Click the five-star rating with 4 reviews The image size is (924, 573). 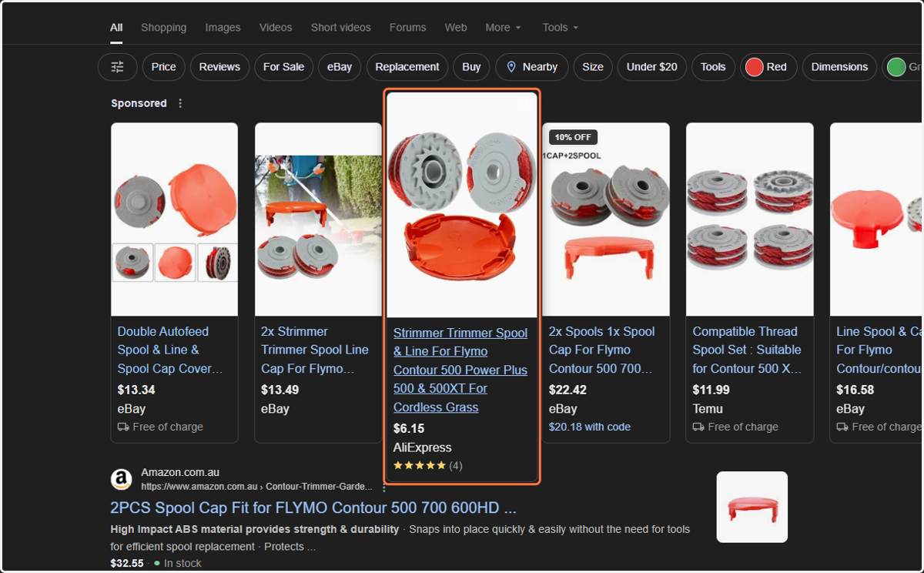[x=428, y=466]
